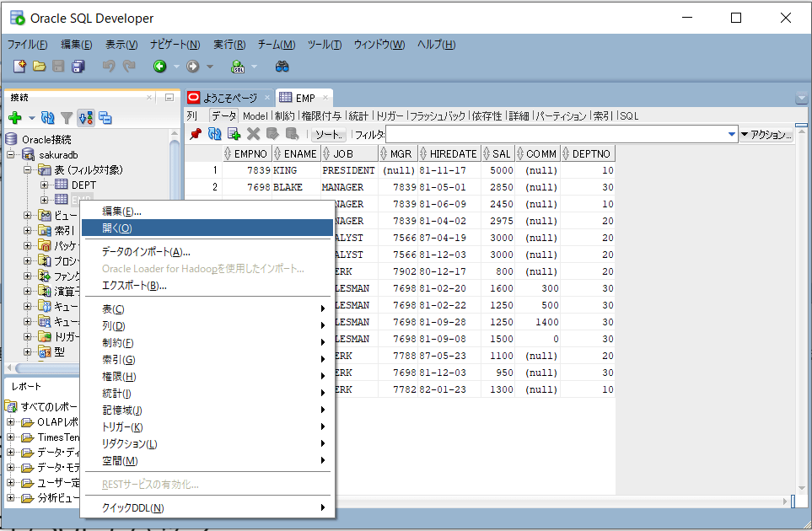812x531 pixels.
Task: Expand the 型 folder node
Action: (27, 352)
